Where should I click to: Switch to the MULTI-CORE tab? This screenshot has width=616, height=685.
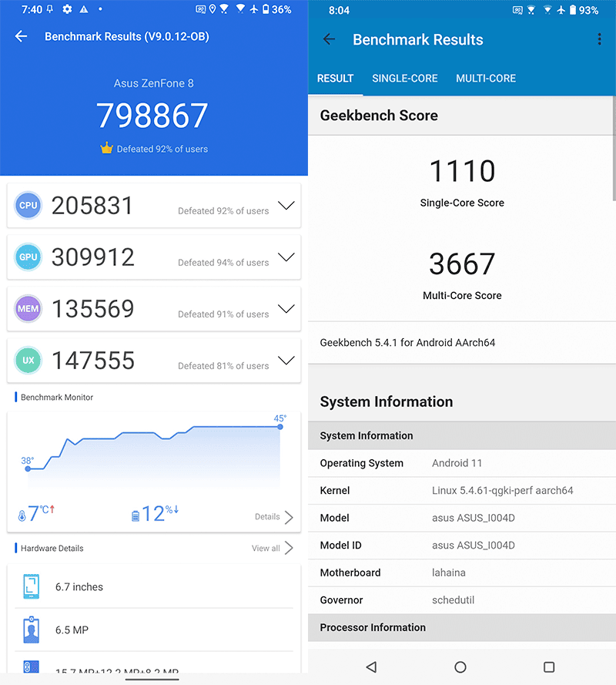(486, 78)
